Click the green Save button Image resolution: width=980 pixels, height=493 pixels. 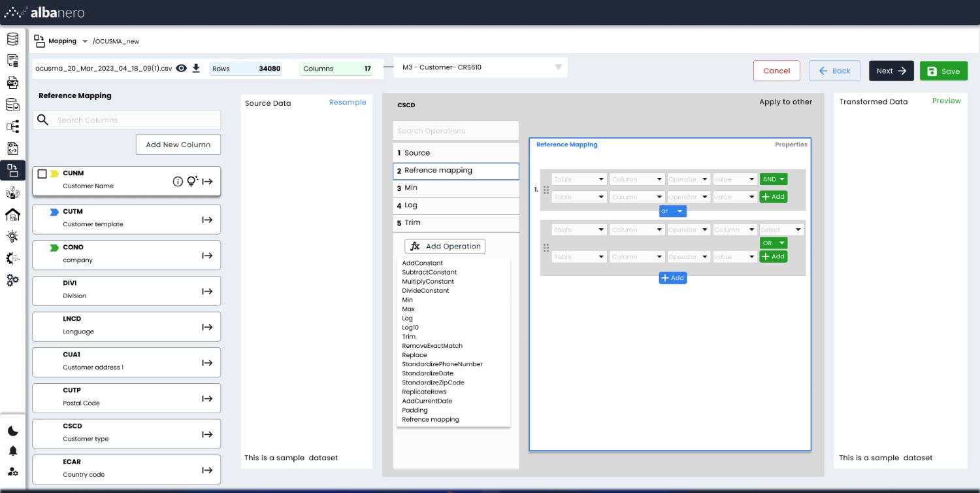click(943, 71)
